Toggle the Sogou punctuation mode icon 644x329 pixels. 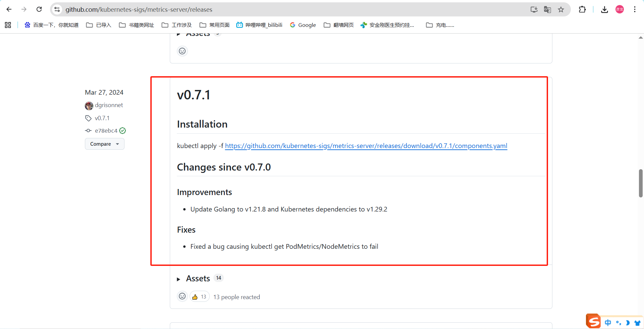click(618, 323)
